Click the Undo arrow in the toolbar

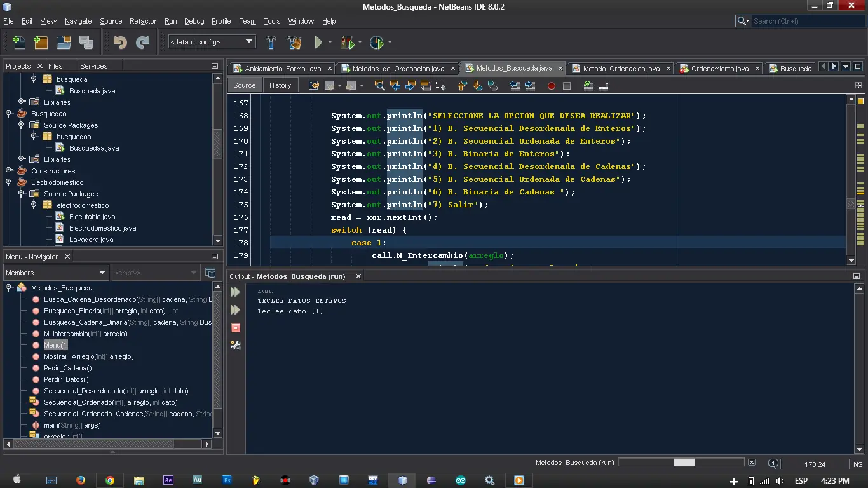point(120,43)
